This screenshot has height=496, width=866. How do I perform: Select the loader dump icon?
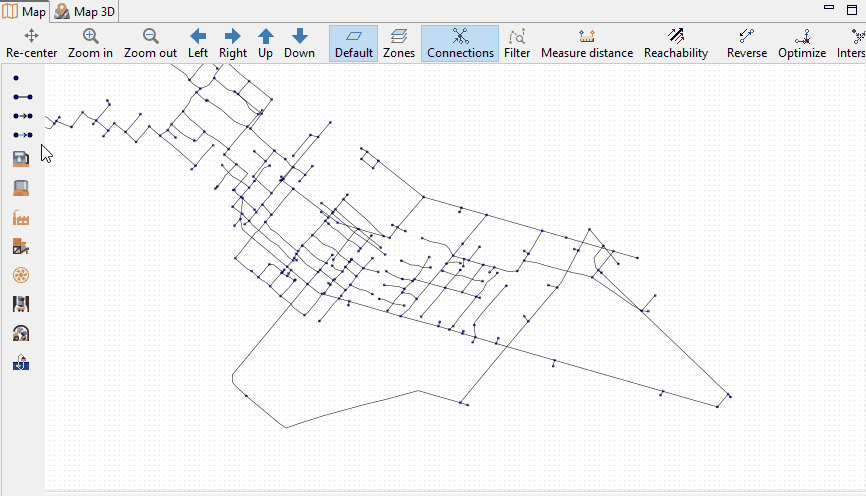(21, 246)
